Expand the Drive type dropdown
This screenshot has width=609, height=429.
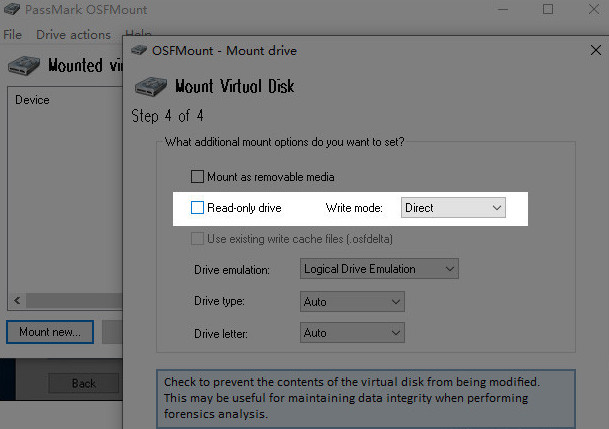coord(352,302)
